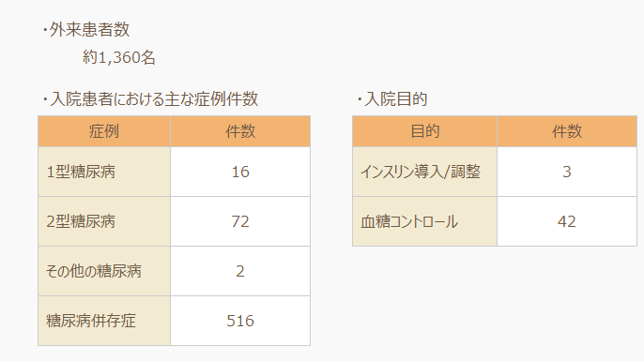Image resolution: width=644 pixels, height=361 pixels.
Task: Click the 入院患者における主な症例件数 heading
Action: tap(154, 98)
